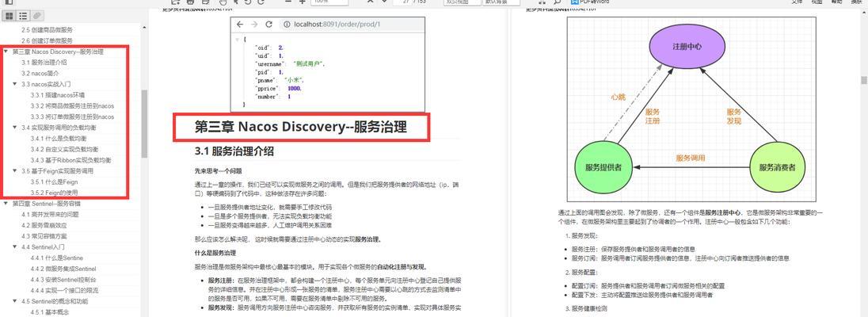868x317 pixels.
Task: Click the zoom in plus icon
Action: click(x=303, y=2)
